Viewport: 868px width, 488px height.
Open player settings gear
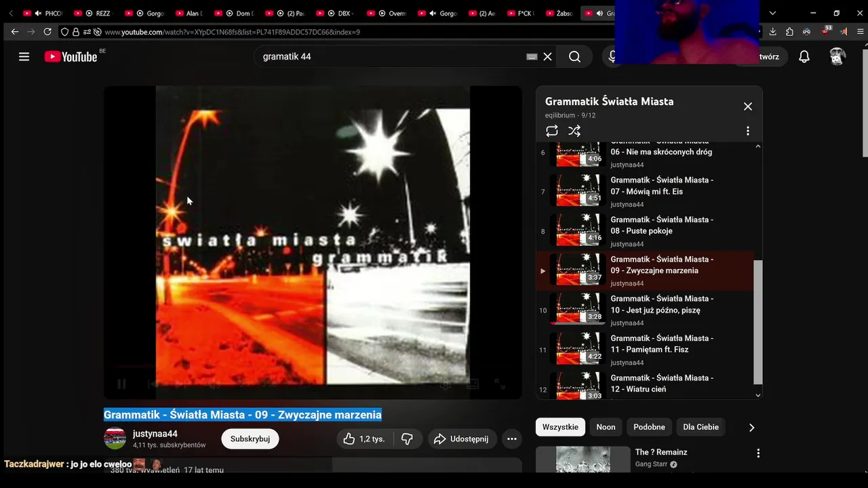point(446,384)
